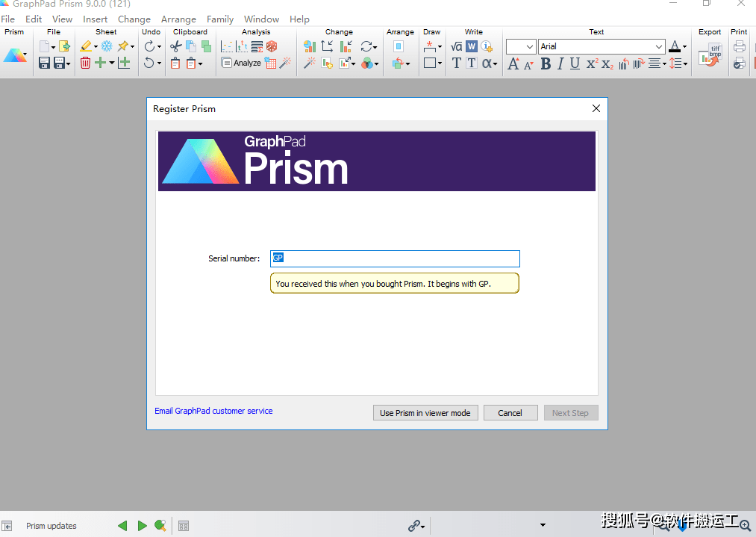Image resolution: width=756 pixels, height=537 pixels.
Task: Click the Prism logo button in toolbar
Action: click(x=14, y=55)
